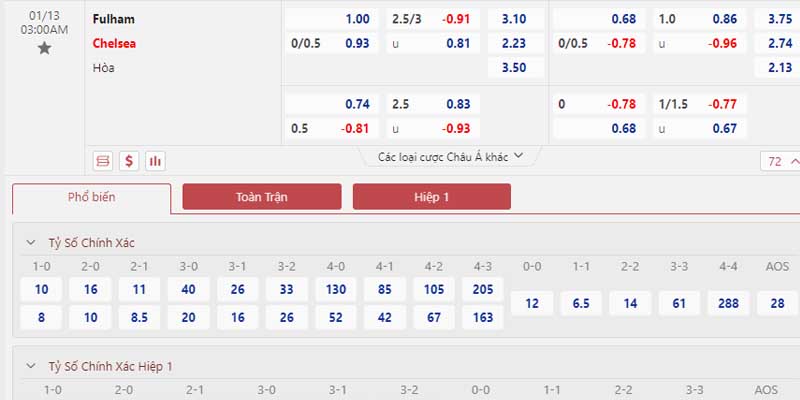Open the Toàn Trận tab
Screen dimensions: 800x400
[262, 197]
